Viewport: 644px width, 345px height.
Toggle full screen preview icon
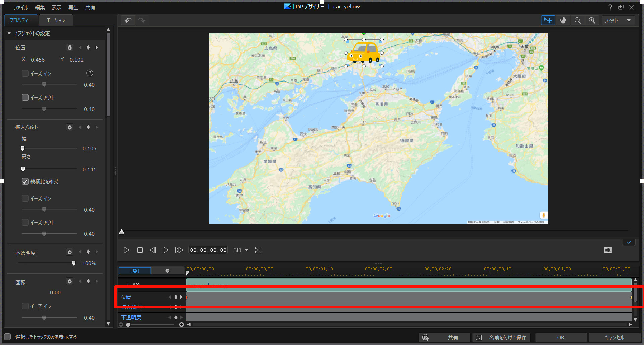point(258,250)
